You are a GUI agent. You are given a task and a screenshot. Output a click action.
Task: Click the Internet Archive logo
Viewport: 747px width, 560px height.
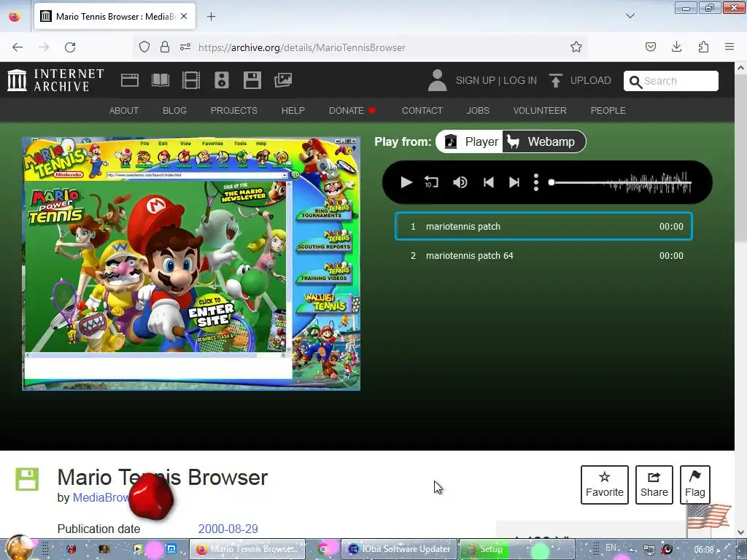click(x=55, y=80)
